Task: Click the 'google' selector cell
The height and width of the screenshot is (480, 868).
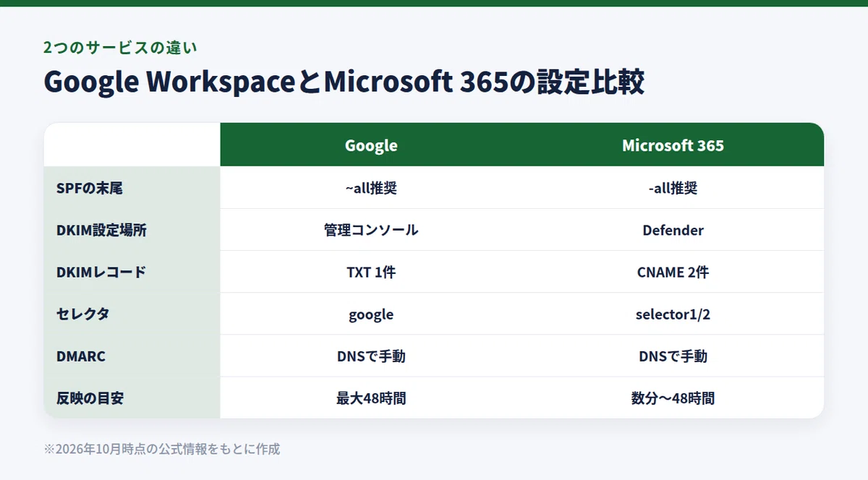Action: point(371,314)
